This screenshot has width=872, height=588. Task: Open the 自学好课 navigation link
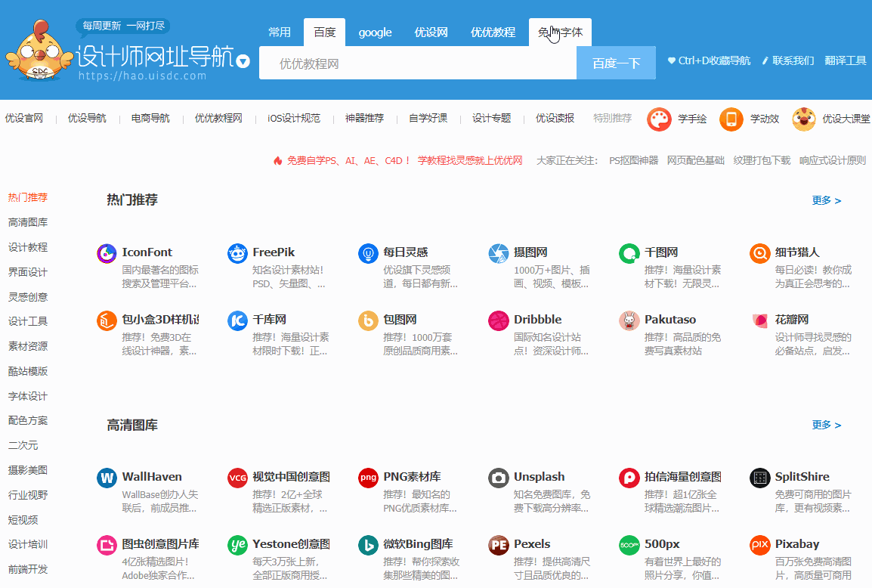point(428,118)
